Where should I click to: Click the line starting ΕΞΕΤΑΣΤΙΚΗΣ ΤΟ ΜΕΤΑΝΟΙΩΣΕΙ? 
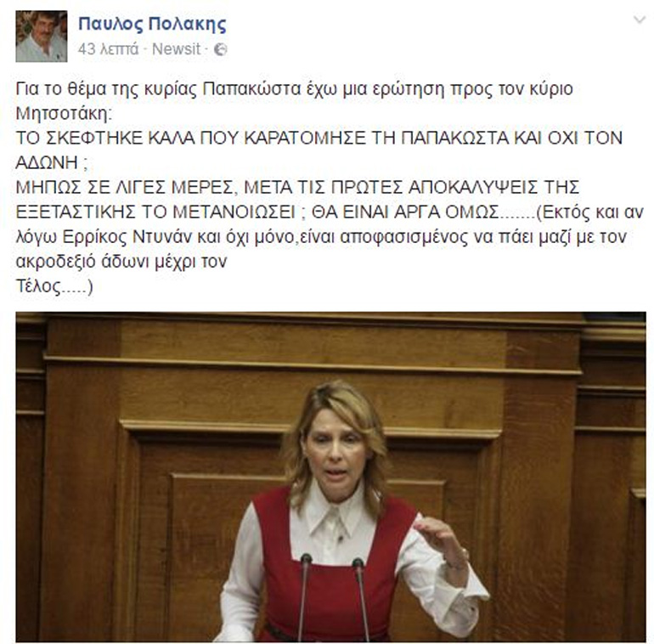tap(330, 212)
